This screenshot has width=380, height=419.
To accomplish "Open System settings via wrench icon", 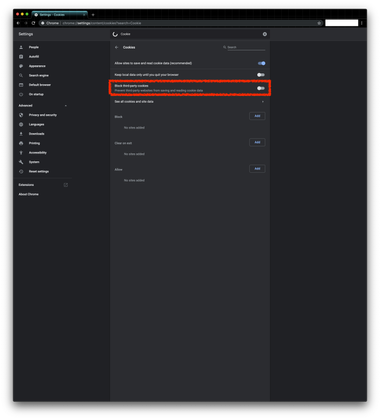I will pos(21,162).
